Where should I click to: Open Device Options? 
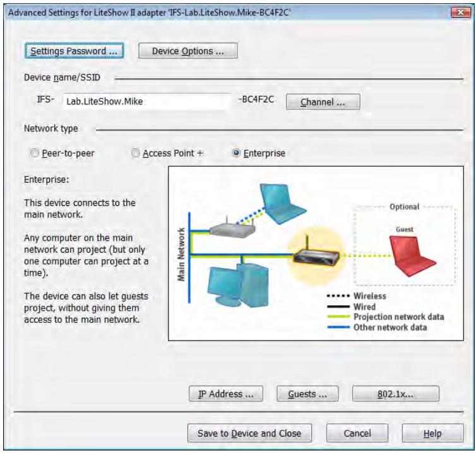coord(188,51)
